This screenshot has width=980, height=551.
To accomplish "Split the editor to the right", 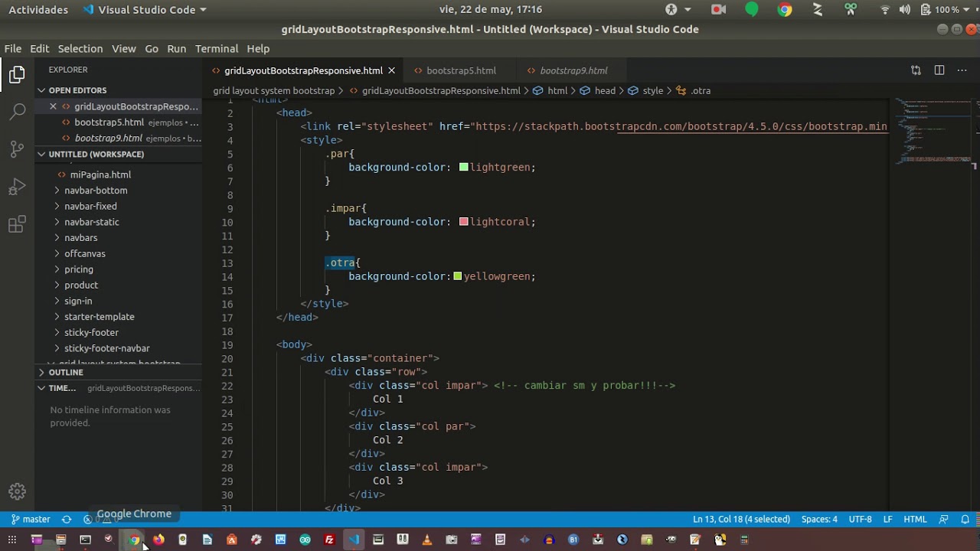I will tap(939, 70).
